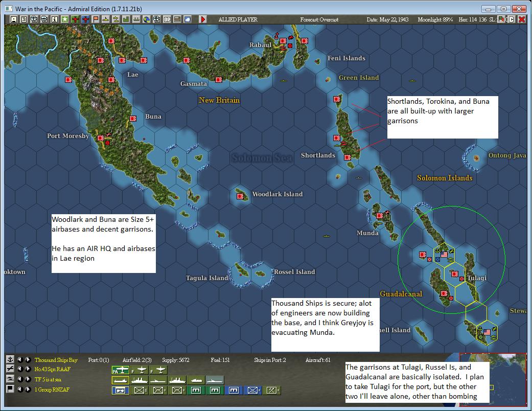Click the information 'i' toolbar icon
This screenshot has height=411, width=532.
[x=54, y=19]
